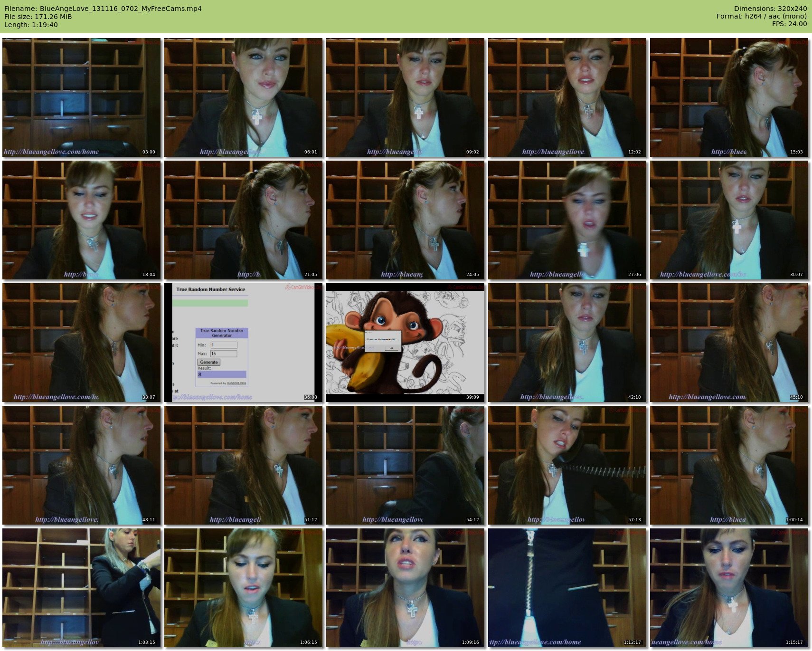The image size is (812, 651).
Task: Pick the thumbnail marked 15:03
Action: [x=729, y=97]
